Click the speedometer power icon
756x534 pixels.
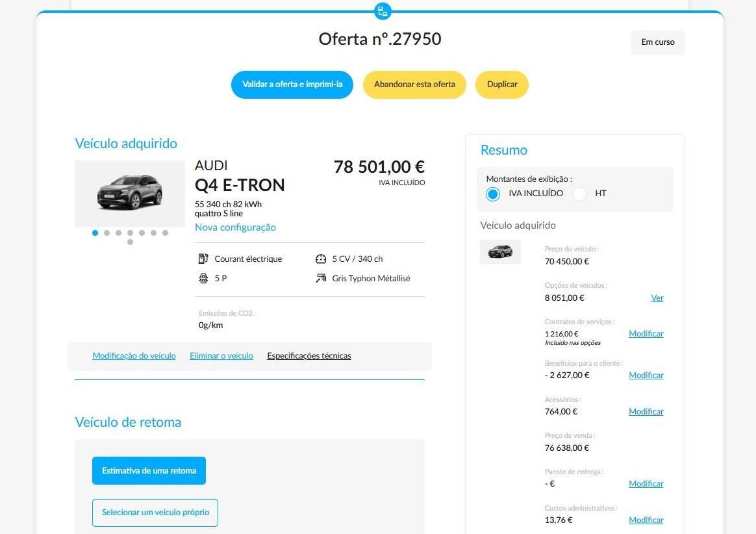tap(321, 259)
